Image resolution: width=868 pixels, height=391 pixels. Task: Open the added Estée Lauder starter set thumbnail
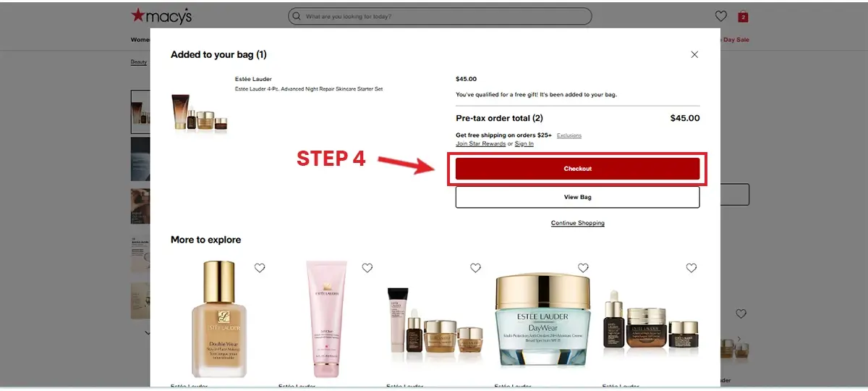click(200, 113)
